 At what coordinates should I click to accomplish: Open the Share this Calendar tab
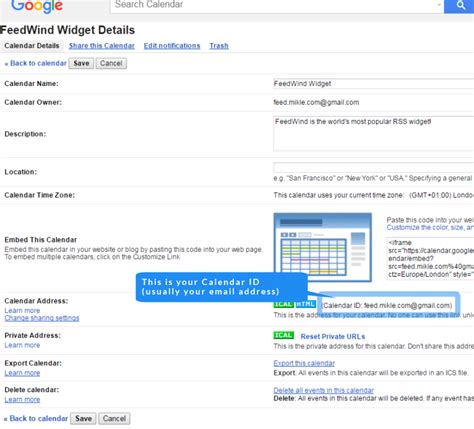pyautogui.click(x=102, y=46)
